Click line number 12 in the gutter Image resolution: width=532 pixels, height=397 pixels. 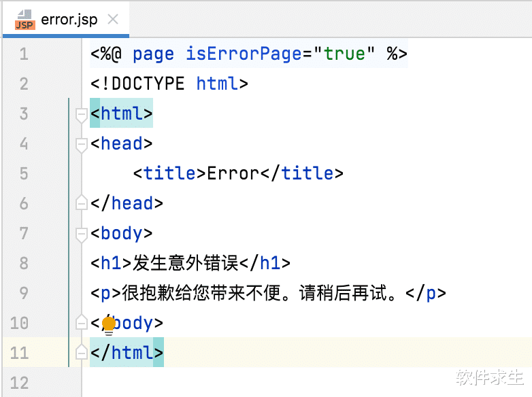click(x=19, y=383)
